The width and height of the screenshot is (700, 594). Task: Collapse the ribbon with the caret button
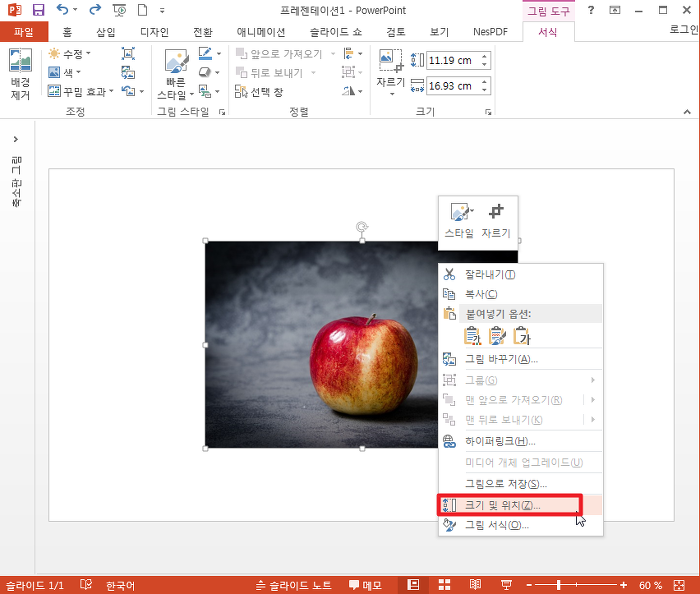687,112
